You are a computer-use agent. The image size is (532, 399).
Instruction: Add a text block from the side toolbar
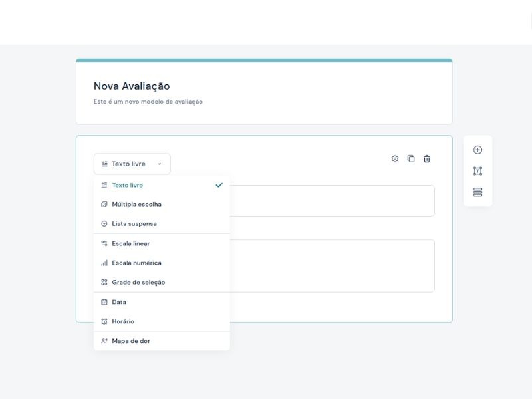(x=477, y=171)
